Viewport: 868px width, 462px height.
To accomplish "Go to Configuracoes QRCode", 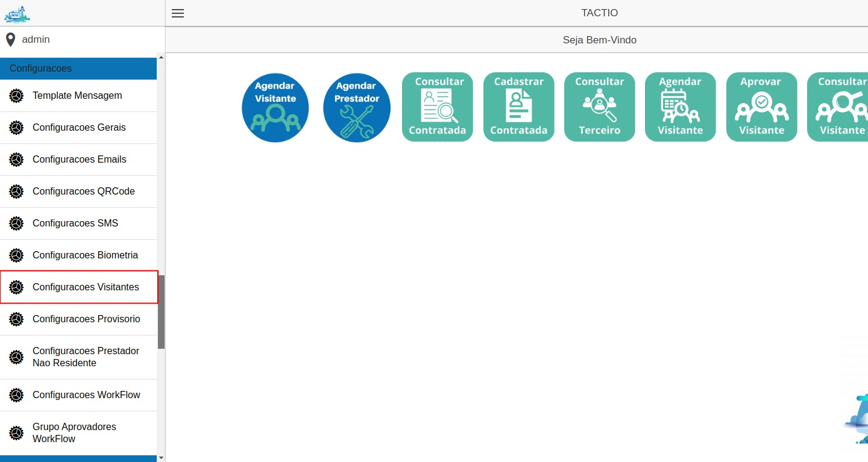I will [83, 192].
